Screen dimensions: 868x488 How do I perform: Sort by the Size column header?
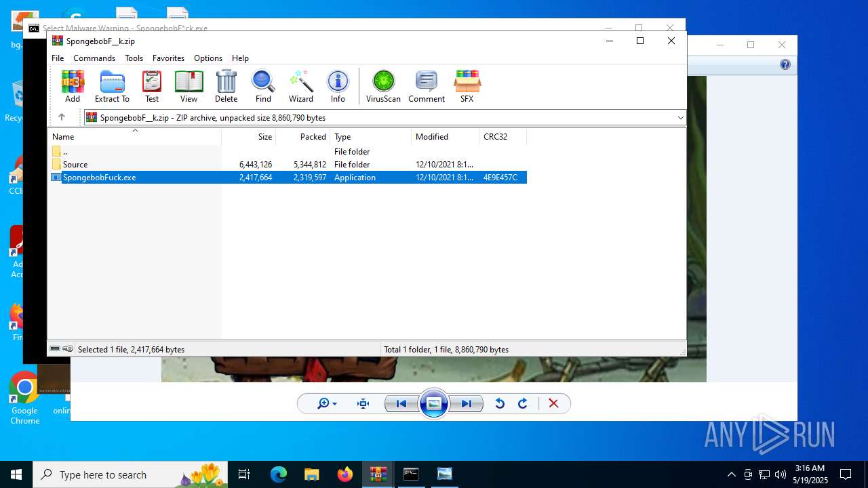[x=249, y=136]
